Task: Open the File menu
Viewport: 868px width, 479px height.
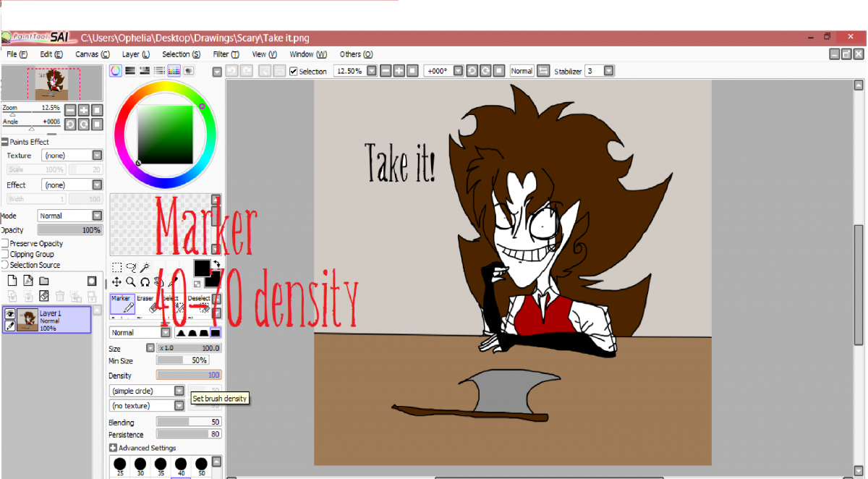Action: tap(17, 54)
